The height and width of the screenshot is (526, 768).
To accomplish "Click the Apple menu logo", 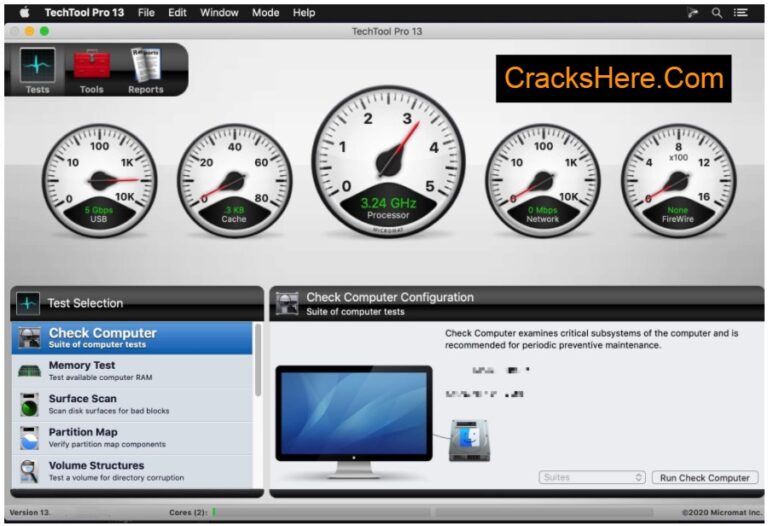I will coord(24,13).
